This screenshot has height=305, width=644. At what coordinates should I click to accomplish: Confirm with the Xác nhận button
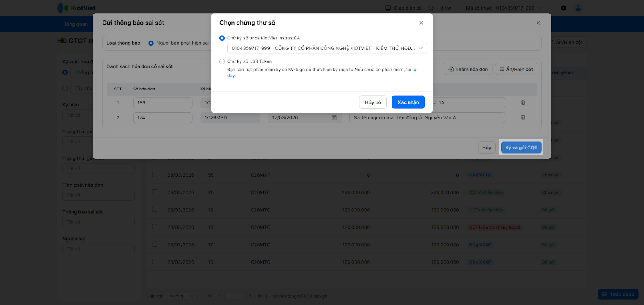(408, 102)
